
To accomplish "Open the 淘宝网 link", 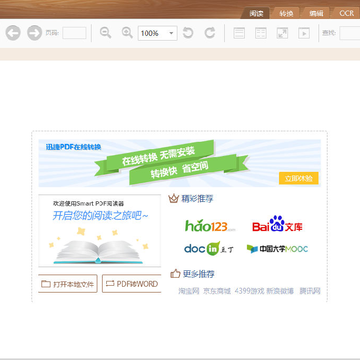I will tap(189, 291).
